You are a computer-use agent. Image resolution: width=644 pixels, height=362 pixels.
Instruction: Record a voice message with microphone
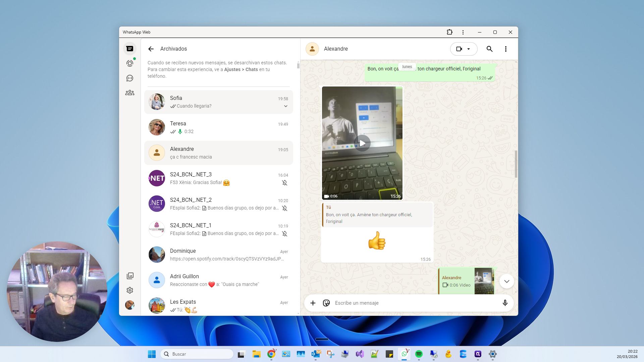pyautogui.click(x=505, y=303)
